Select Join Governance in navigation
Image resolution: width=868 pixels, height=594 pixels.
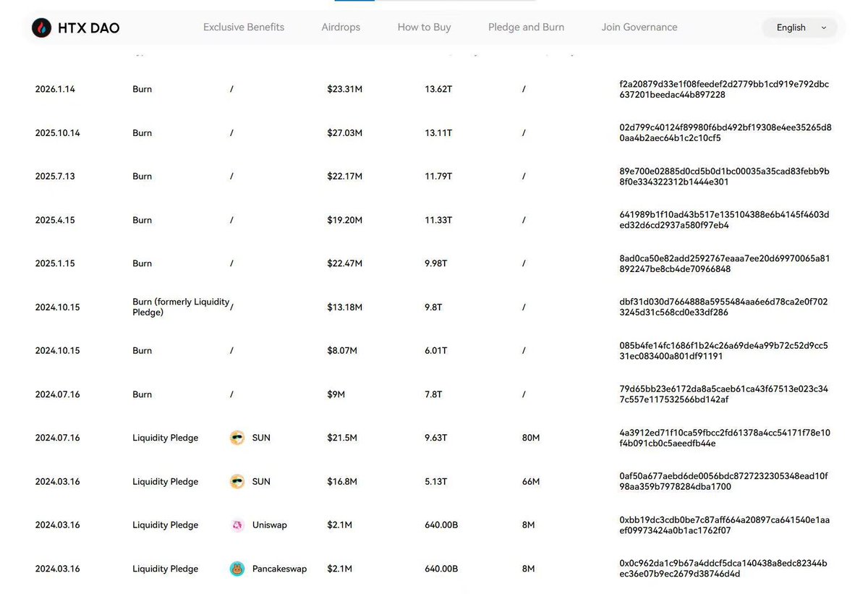pyautogui.click(x=639, y=27)
